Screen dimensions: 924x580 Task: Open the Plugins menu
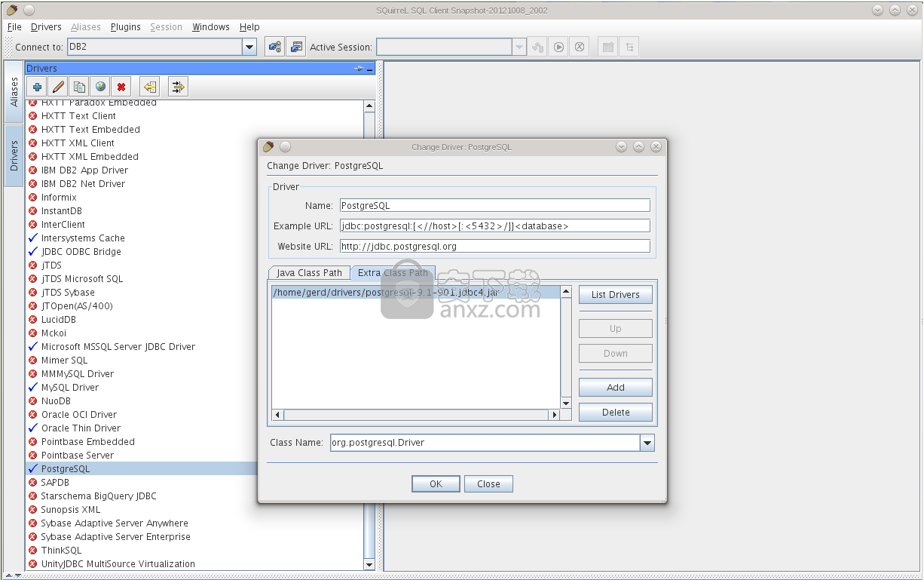pos(125,27)
